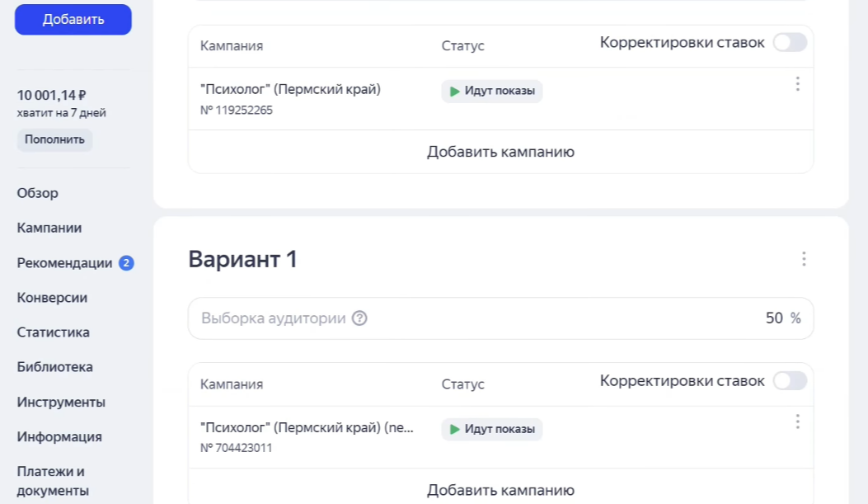Click Добавить кампанию under the Вариант 1 campaign
Viewport: 868px width, 504px height.
(500, 488)
